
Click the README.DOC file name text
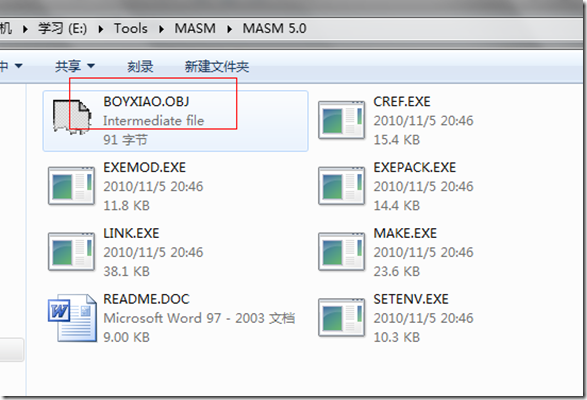coord(146,299)
